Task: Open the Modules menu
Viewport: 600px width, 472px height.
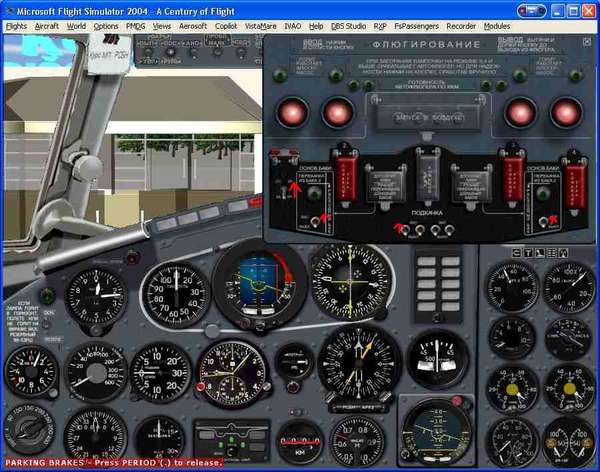Action: pyautogui.click(x=497, y=26)
